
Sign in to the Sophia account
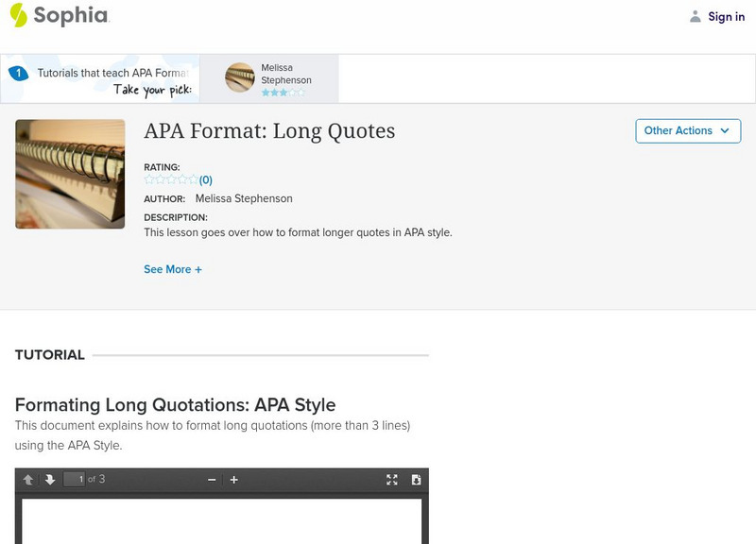[726, 16]
